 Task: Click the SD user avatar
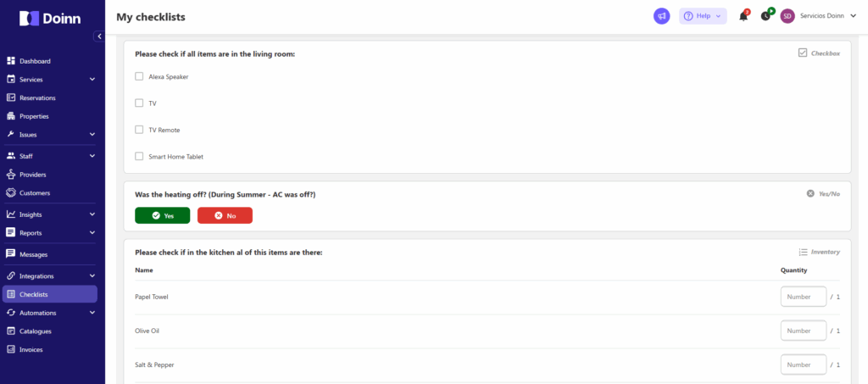(x=787, y=16)
